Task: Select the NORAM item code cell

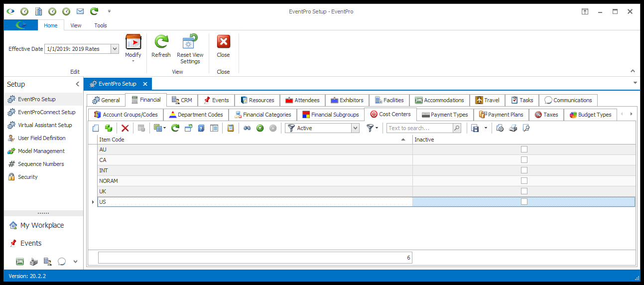Action: (255, 181)
